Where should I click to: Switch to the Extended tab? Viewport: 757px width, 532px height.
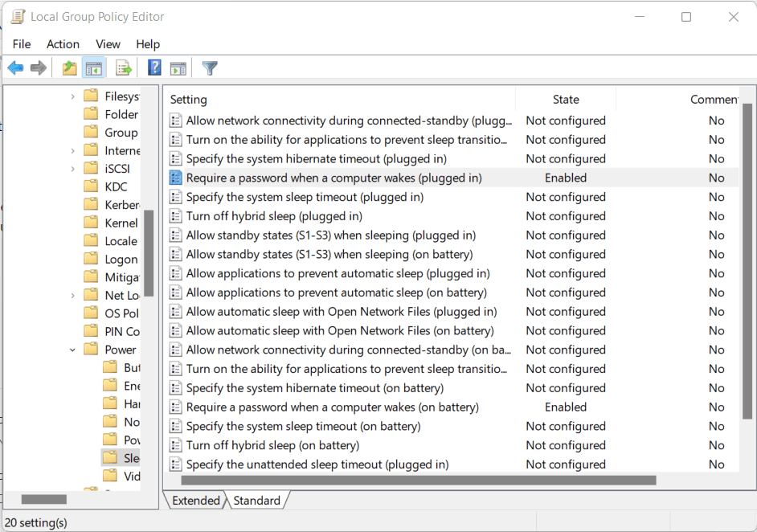click(195, 501)
